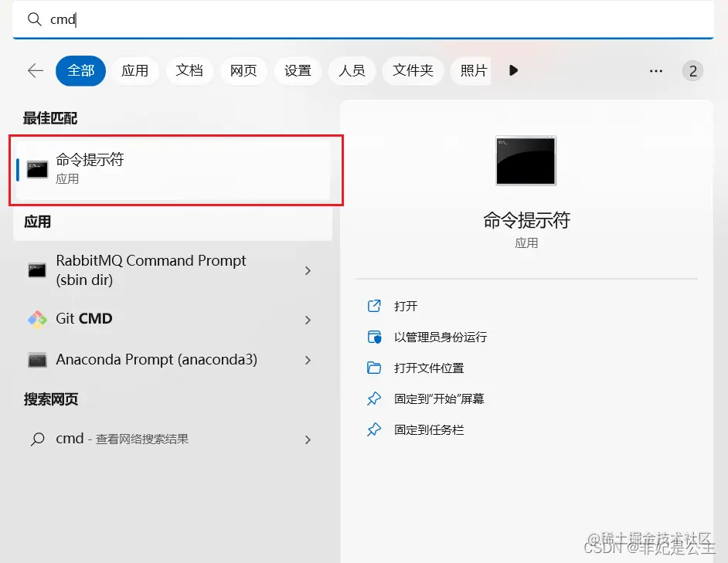Image resolution: width=728 pixels, height=563 pixels.
Task: Click the web search magnifier icon beside cmd
Action: pos(37,439)
